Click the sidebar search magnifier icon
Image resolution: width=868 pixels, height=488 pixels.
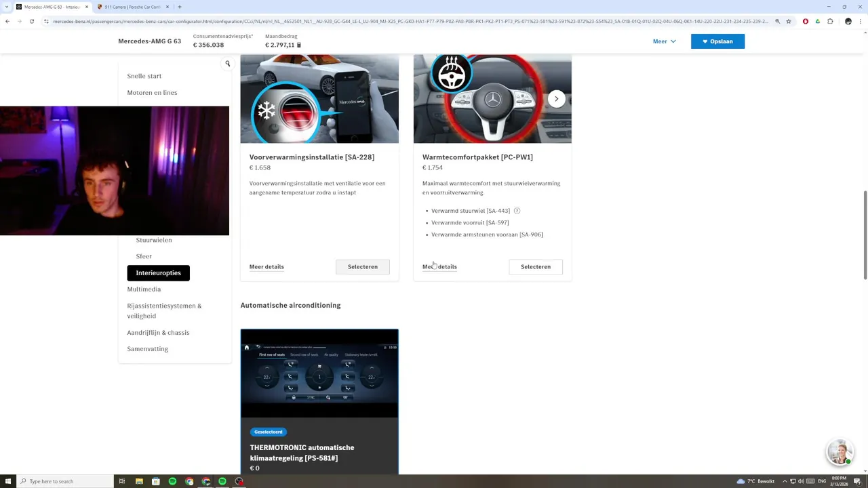pyautogui.click(x=228, y=64)
